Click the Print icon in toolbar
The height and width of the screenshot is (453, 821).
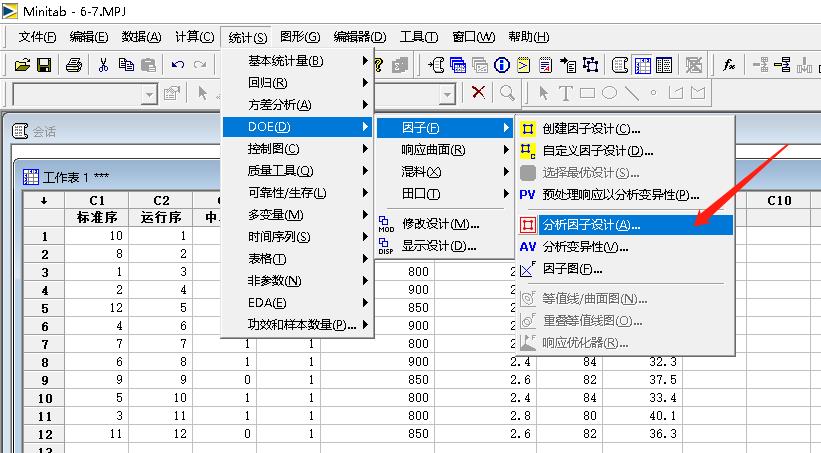(x=74, y=65)
